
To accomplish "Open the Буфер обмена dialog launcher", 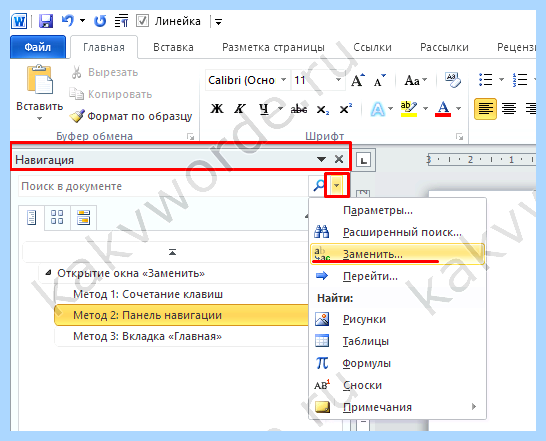I will coord(190,137).
